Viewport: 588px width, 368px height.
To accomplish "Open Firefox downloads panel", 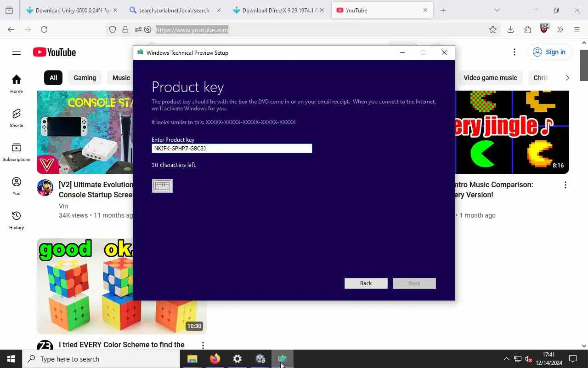I will (x=510, y=29).
